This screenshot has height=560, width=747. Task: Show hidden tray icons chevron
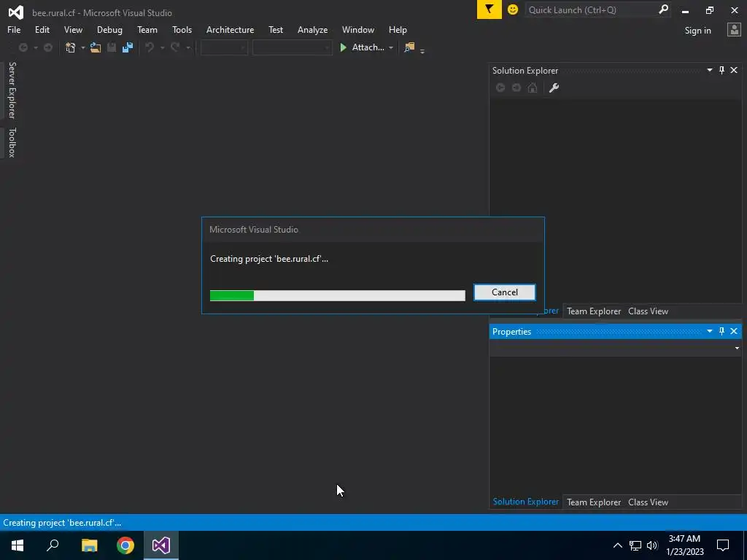pyautogui.click(x=617, y=545)
